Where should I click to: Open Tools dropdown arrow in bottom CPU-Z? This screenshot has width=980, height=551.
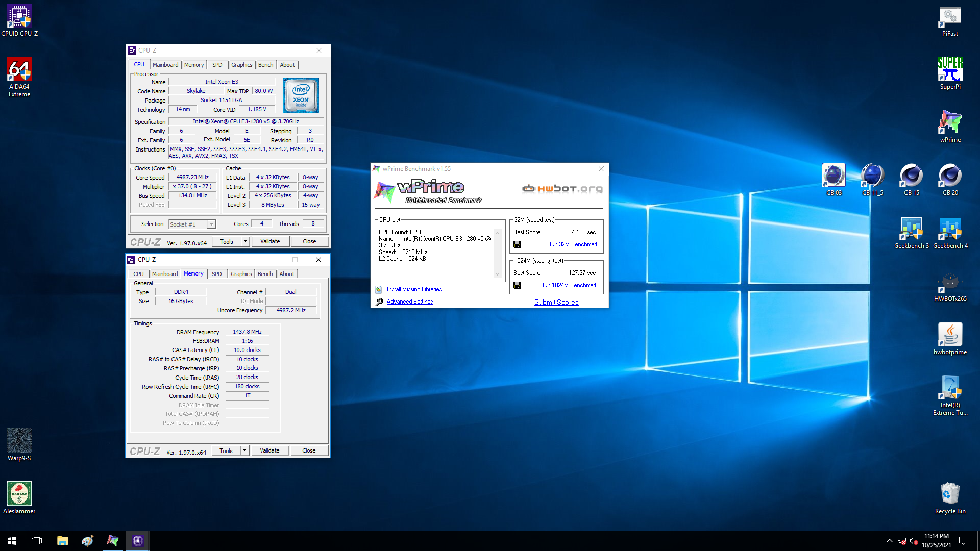point(244,450)
